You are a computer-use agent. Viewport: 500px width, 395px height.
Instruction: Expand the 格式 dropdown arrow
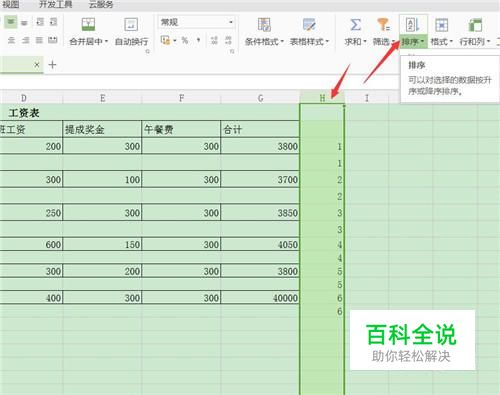[x=451, y=41]
